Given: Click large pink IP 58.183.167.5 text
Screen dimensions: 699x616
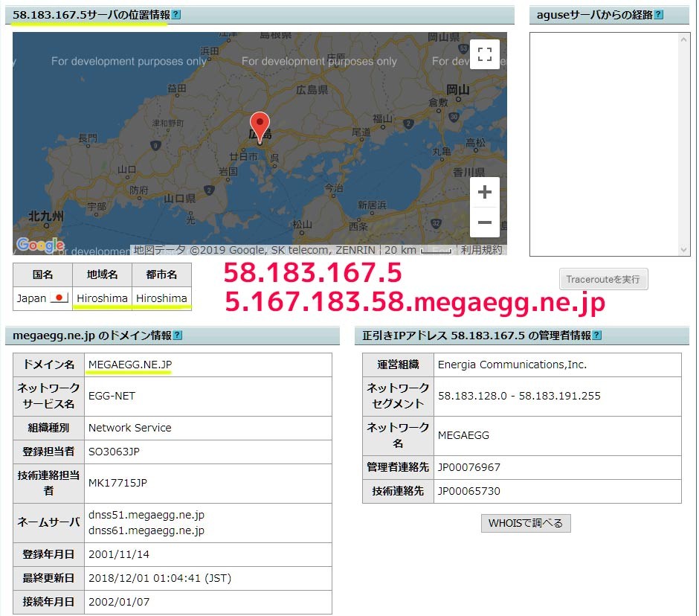Looking at the screenshot, I should pyautogui.click(x=312, y=272).
